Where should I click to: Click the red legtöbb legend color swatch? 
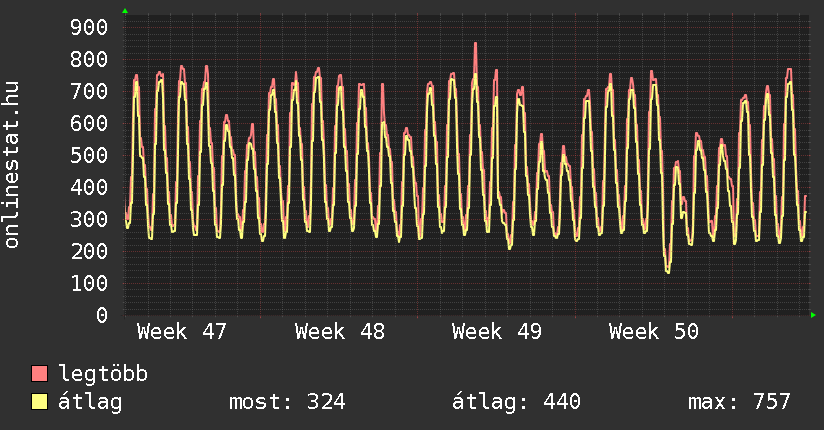click(x=40, y=374)
